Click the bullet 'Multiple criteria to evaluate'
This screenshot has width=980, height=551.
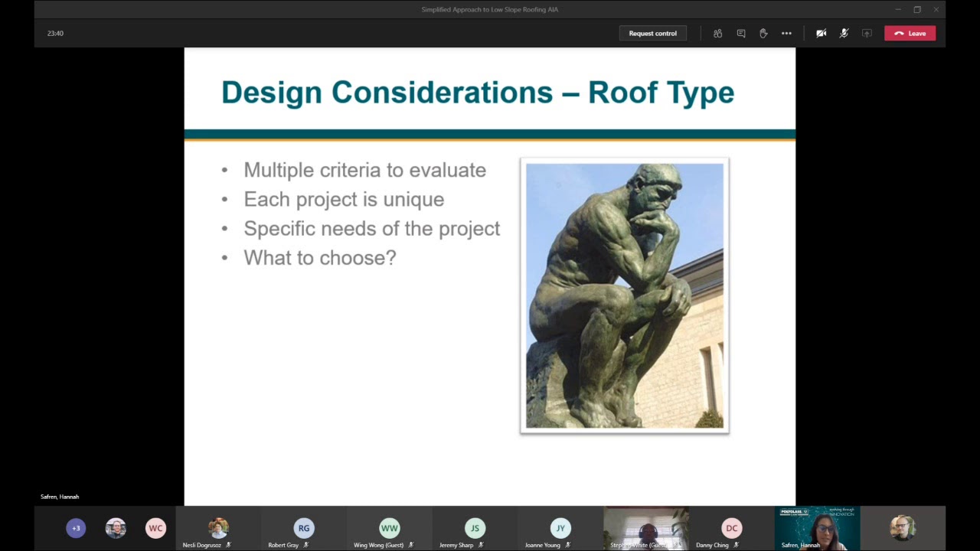pyautogui.click(x=364, y=170)
